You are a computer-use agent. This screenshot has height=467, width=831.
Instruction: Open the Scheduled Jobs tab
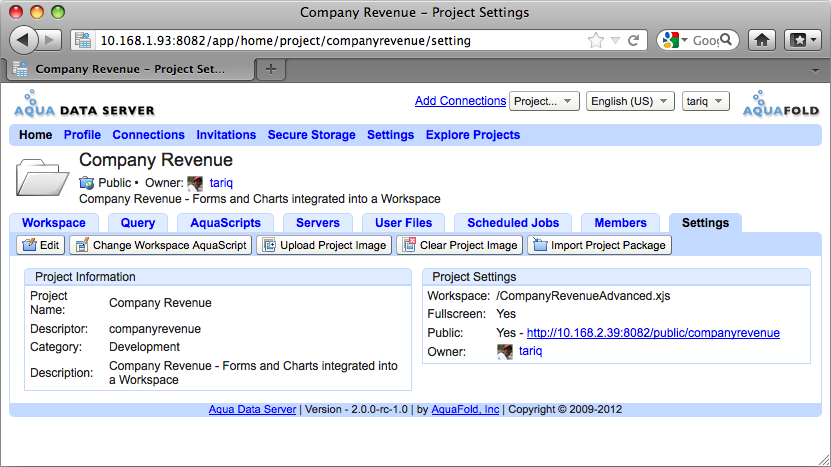(513, 223)
